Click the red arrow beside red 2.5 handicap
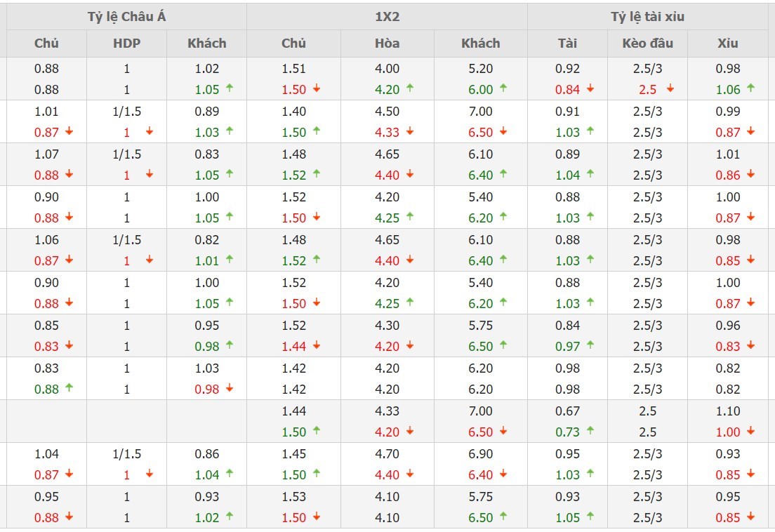The image size is (775, 532). pyautogui.click(x=670, y=88)
